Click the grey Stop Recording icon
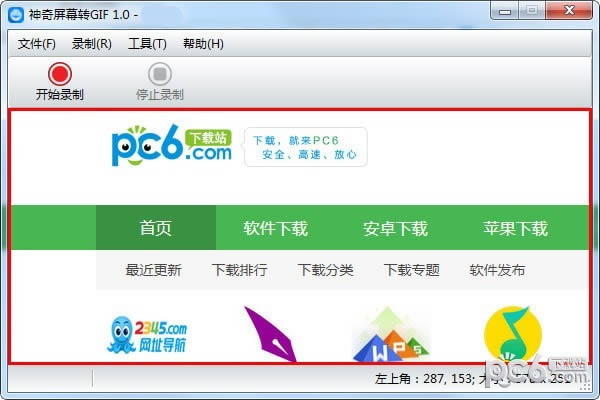 coord(160,74)
